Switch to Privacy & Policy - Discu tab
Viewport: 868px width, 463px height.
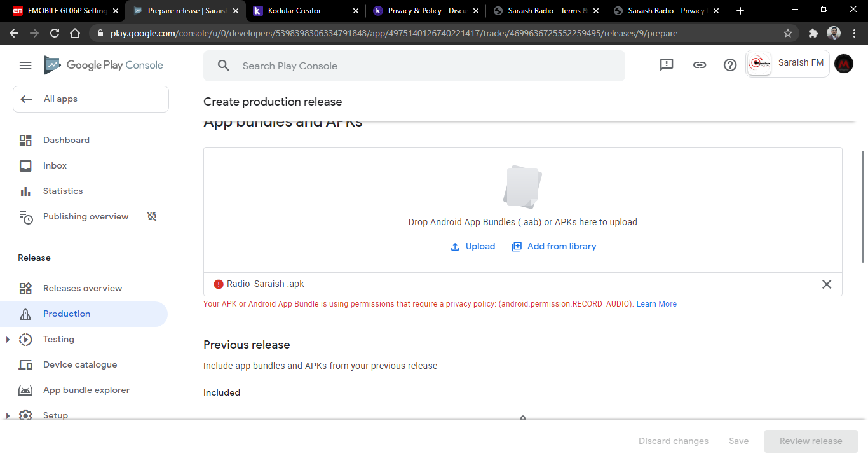[x=426, y=11]
